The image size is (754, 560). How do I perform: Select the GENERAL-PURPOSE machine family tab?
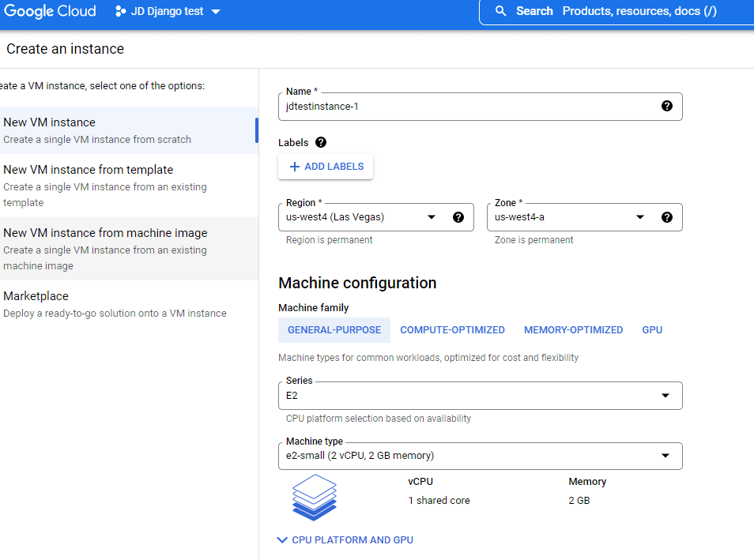[x=334, y=329]
